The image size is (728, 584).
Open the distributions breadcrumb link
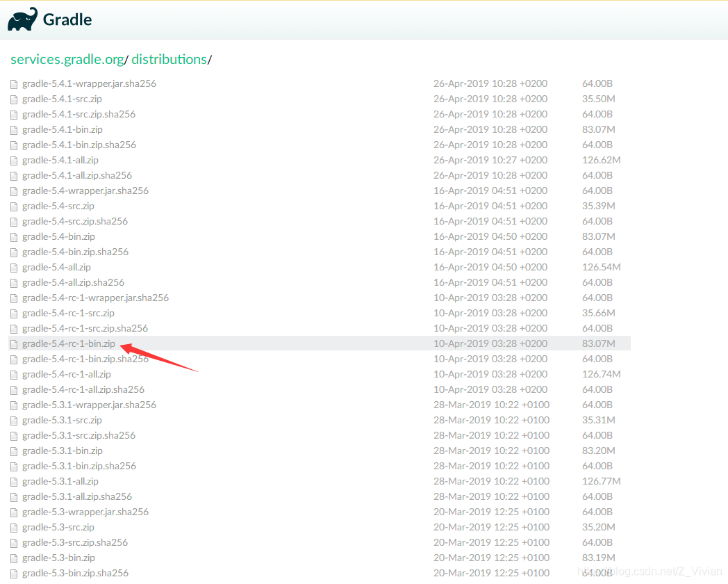[169, 60]
